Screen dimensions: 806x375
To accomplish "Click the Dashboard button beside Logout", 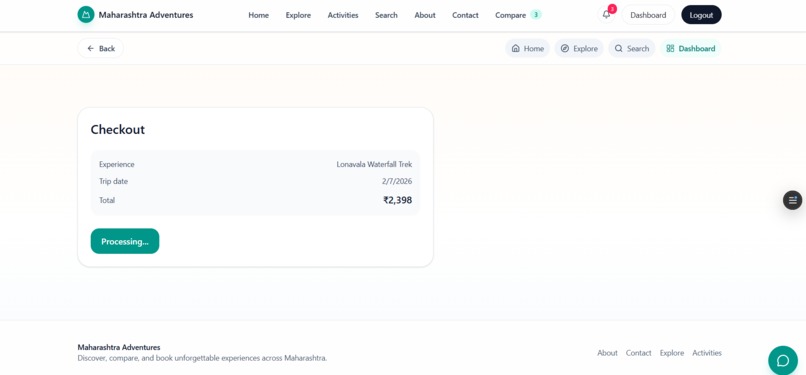I will tap(648, 15).
